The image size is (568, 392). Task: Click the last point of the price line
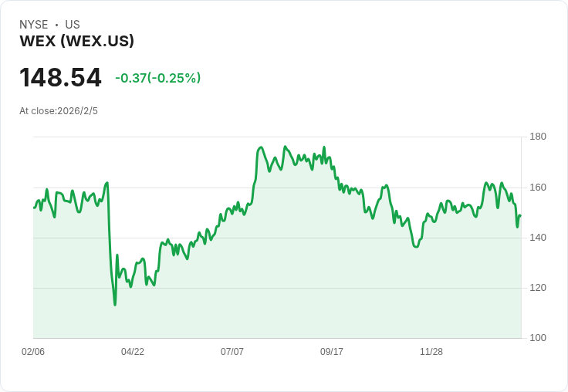pyautogui.click(x=520, y=216)
